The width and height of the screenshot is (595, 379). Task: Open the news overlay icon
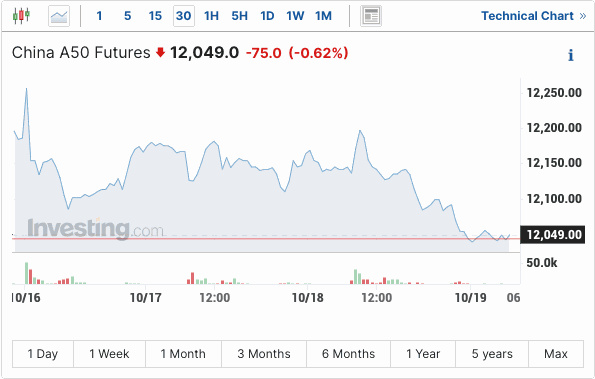click(371, 16)
